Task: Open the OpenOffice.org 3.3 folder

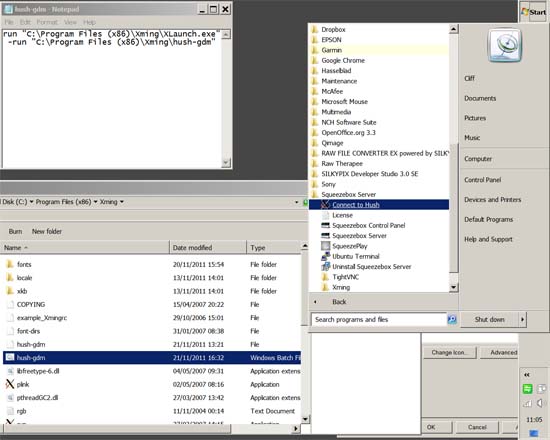Action: coord(348,133)
